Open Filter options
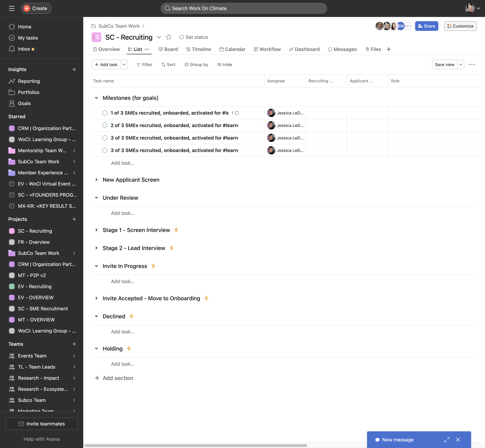Screen dimensions: 485x448 (x=144, y=64)
